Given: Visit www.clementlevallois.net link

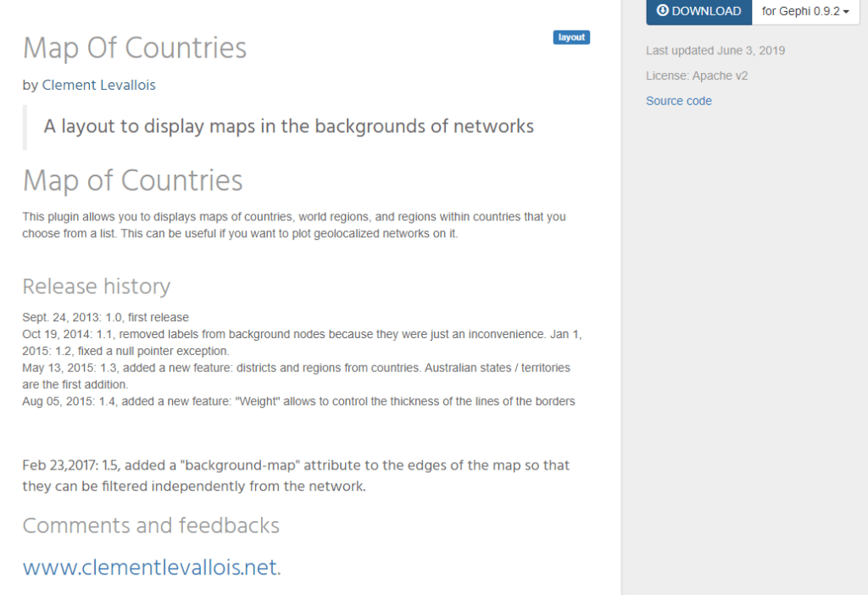Looking at the screenshot, I should pyautogui.click(x=150, y=567).
